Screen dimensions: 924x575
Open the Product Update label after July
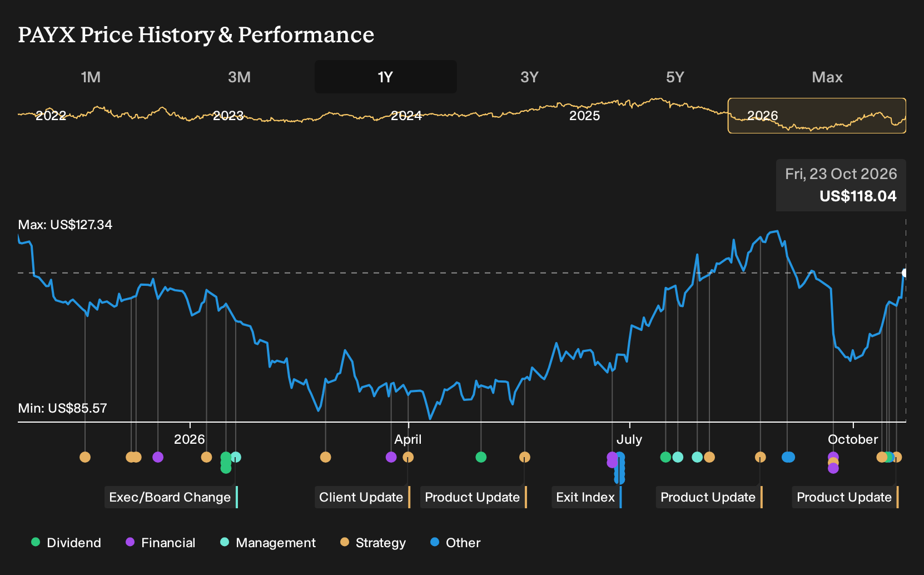click(x=709, y=497)
